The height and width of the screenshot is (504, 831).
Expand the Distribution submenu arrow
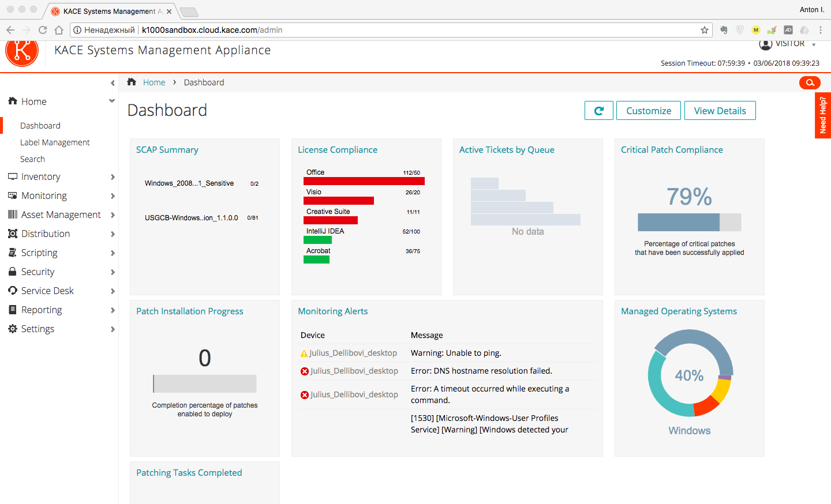coord(113,234)
